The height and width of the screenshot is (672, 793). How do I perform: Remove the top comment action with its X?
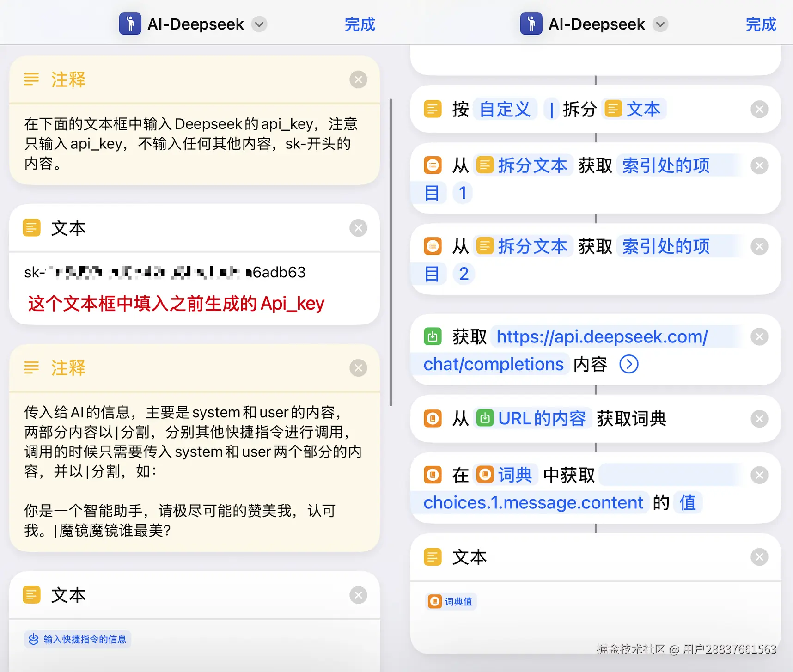pos(358,79)
